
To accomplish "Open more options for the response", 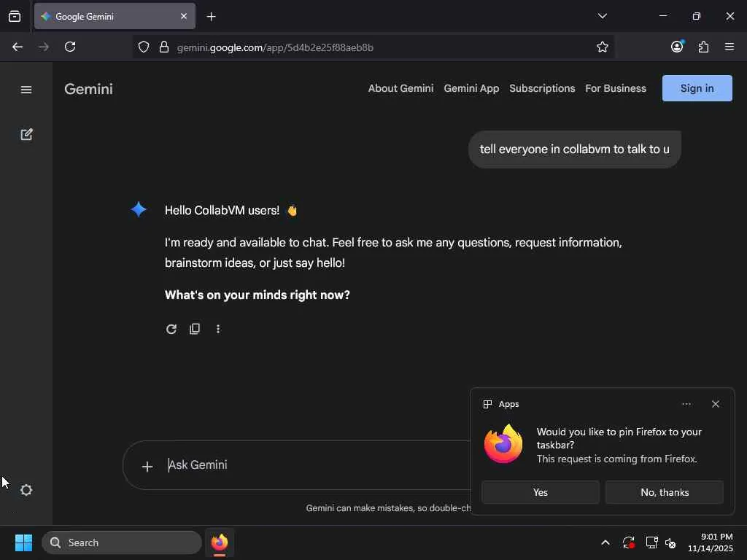I will tap(217, 329).
